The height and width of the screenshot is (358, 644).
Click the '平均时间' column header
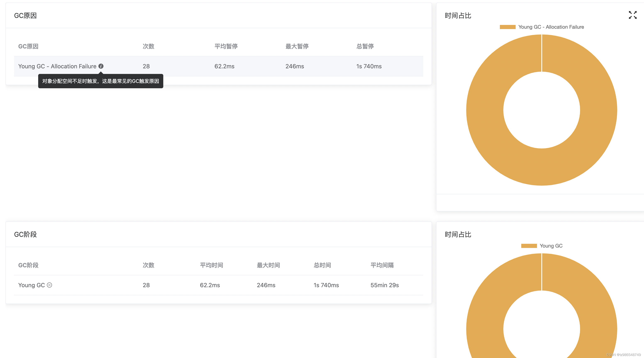[211, 265]
